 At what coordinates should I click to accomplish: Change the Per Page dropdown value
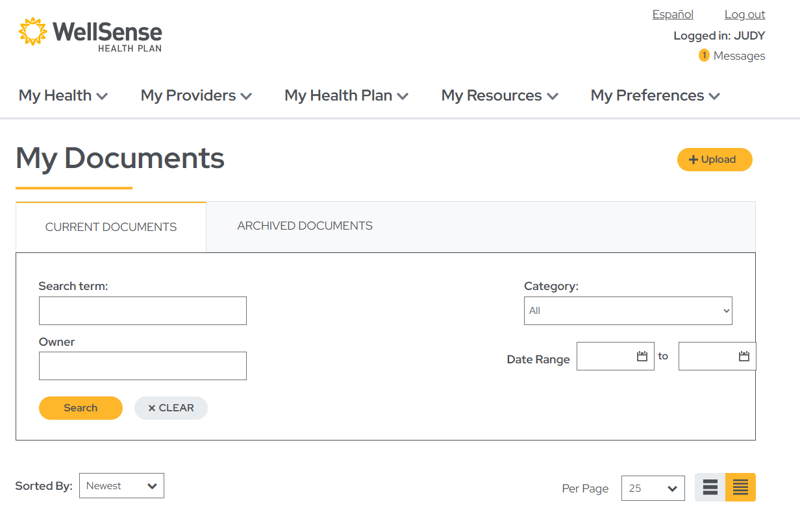click(x=653, y=488)
